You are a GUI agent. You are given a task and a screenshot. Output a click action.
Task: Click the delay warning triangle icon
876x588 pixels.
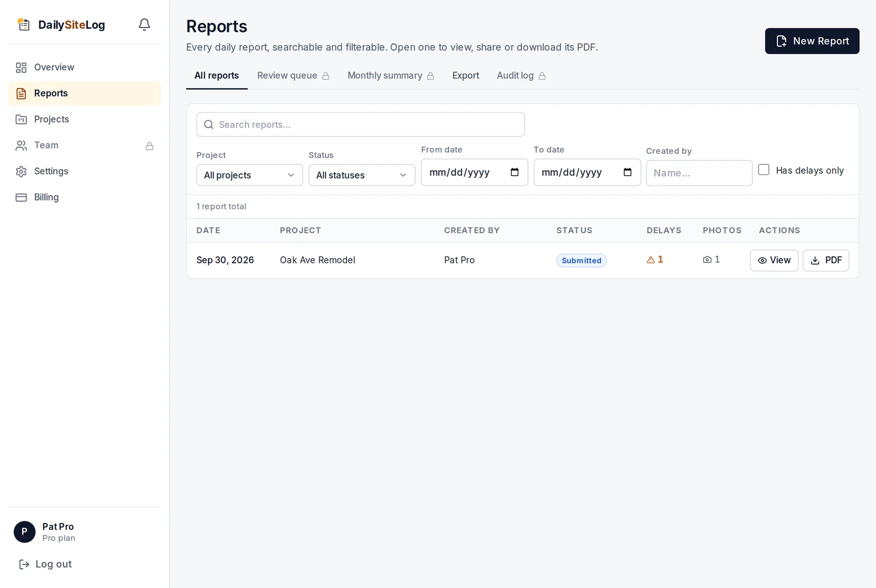click(651, 260)
